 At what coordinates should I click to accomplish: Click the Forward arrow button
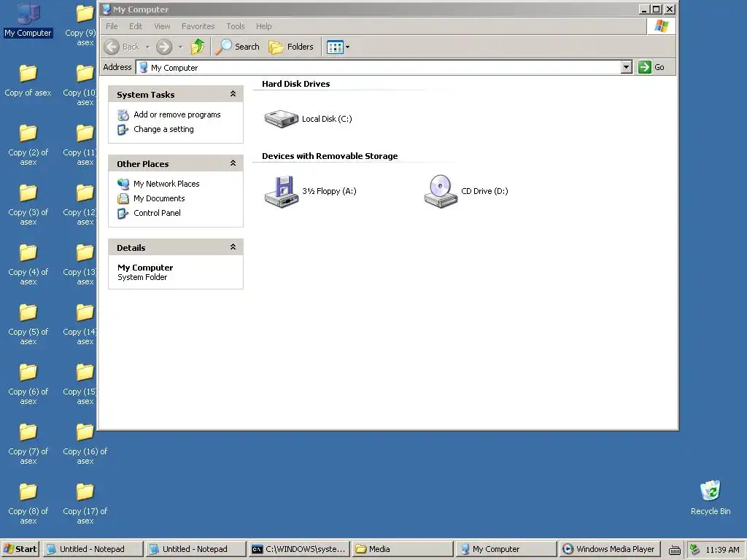pos(164,47)
